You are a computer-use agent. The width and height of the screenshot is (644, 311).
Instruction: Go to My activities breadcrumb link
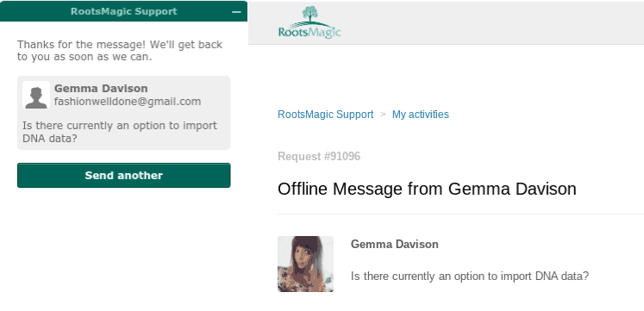420,114
